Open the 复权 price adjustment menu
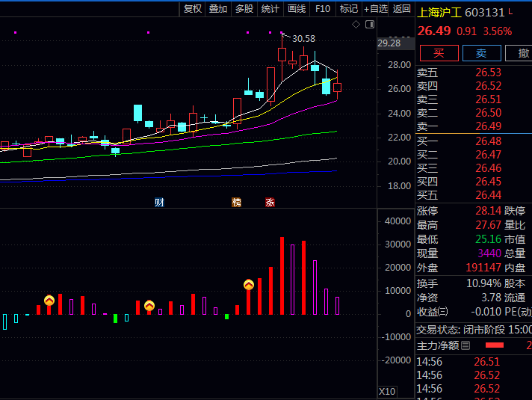Screen dimensions: 532x400 point(192,9)
